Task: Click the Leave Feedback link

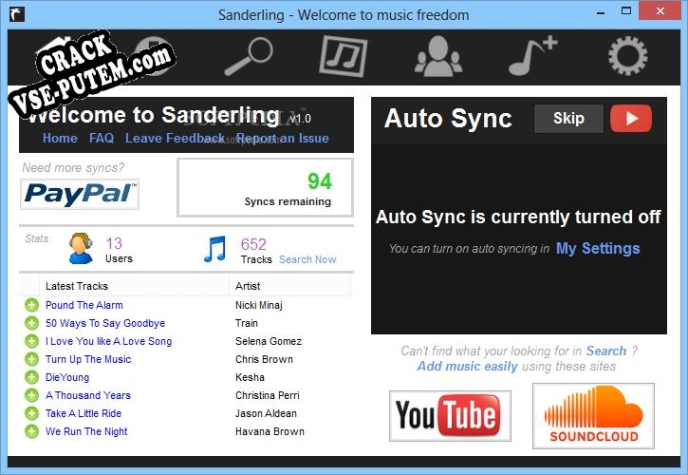Action: click(175, 138)
